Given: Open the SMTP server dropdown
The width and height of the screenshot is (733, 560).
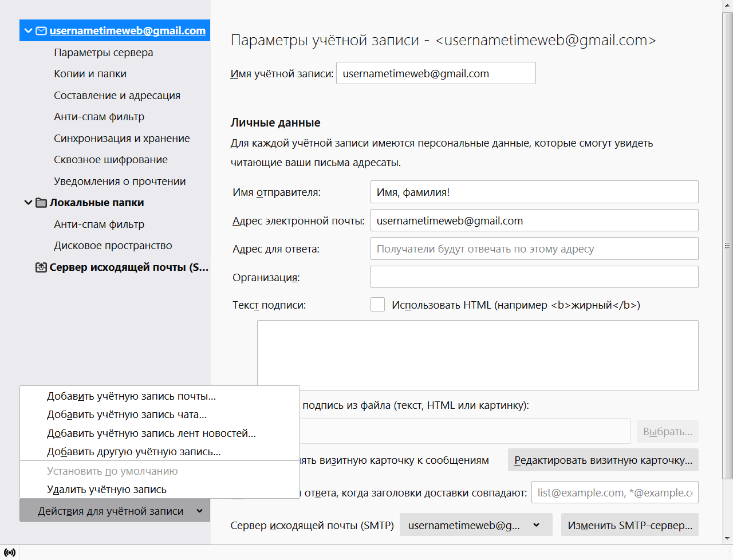Looking at the screenshot, I should [x=475, y=525].
